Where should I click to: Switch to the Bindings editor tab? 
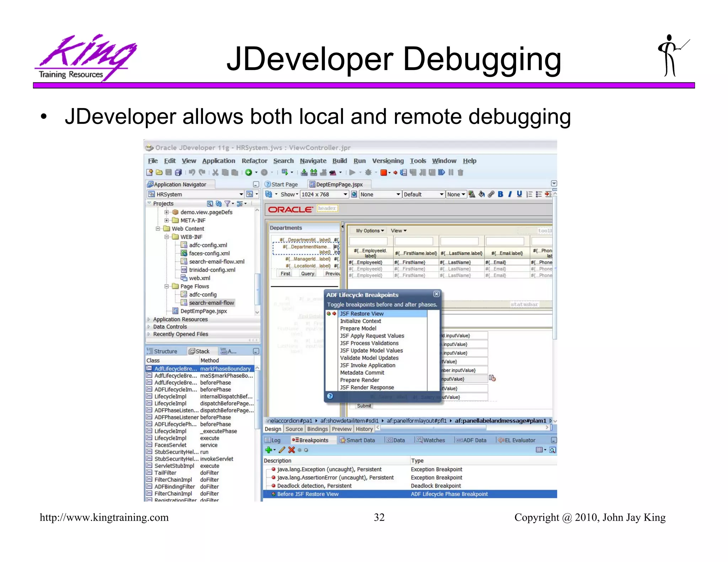pos(317,429)
